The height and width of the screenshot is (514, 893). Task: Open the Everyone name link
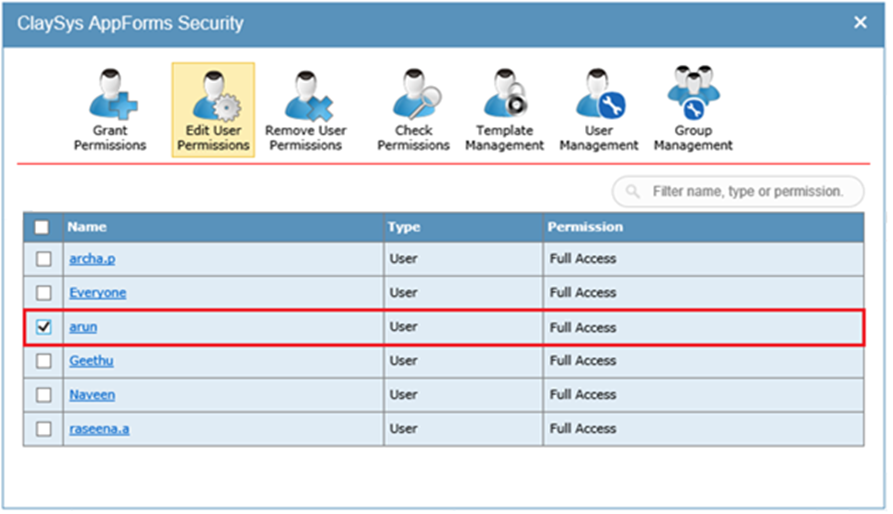[97, 293]
